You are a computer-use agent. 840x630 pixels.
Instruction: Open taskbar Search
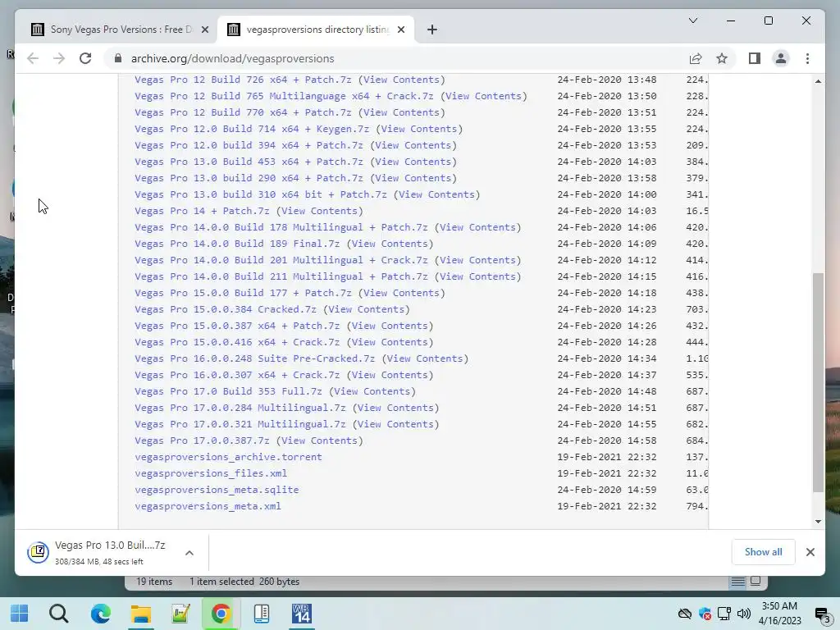point(59,614)
